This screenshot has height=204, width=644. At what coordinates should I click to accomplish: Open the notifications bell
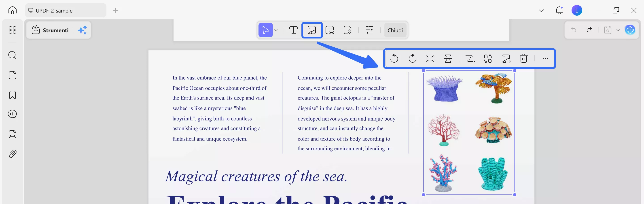pyautogui.click(x=559, y=11)
